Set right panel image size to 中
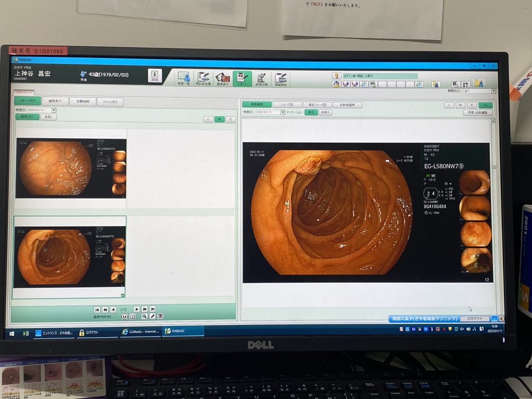The width and height of the screenshot is (532, 399). tap(460, 105)
